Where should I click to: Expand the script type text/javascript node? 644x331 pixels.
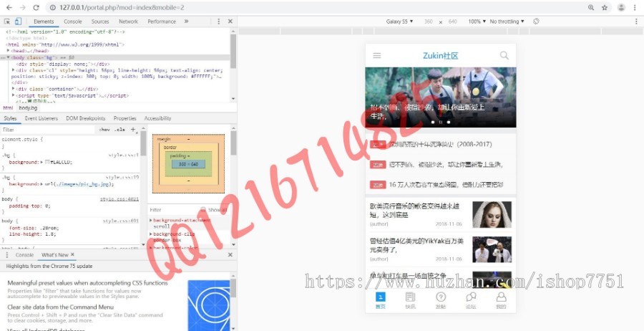[x=14, y=95]
